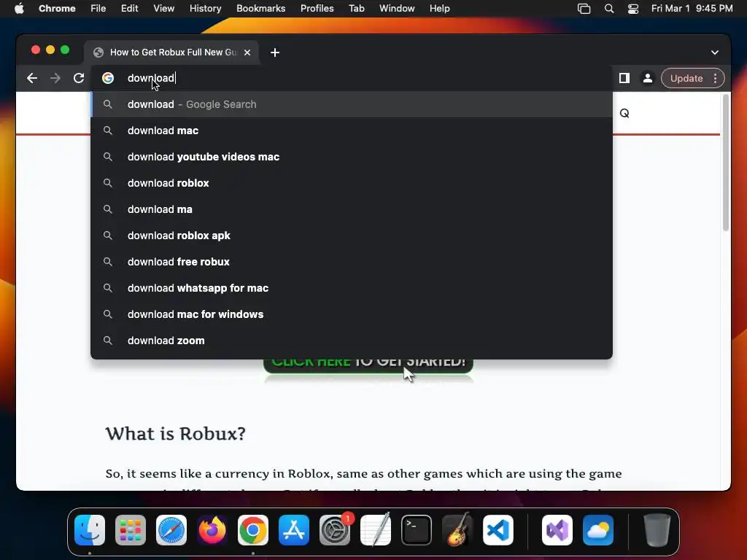Open the History menu
This screenshot has width=747, height=560.
205,9
